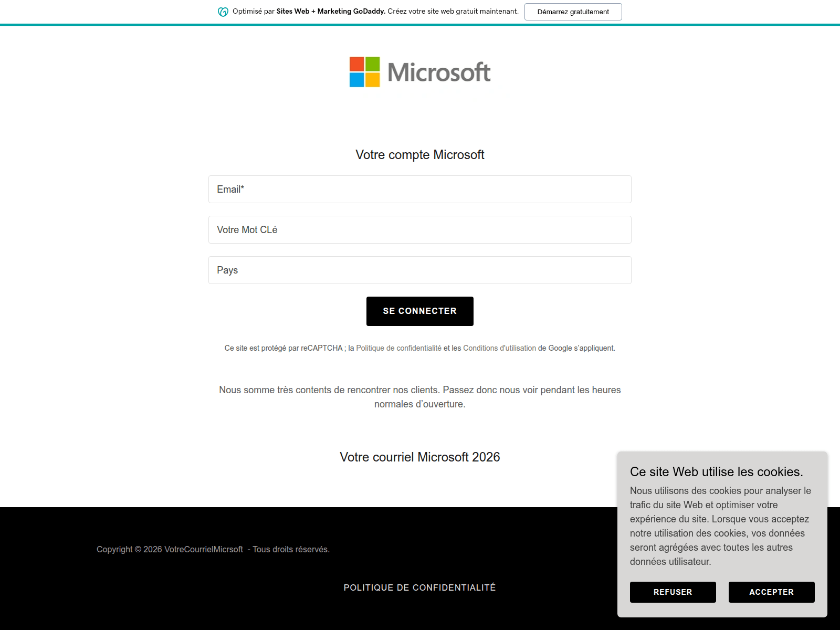Click the Votre compte Microsoft heading
This screenshot has height=630, width=840.
coord(420,154)
